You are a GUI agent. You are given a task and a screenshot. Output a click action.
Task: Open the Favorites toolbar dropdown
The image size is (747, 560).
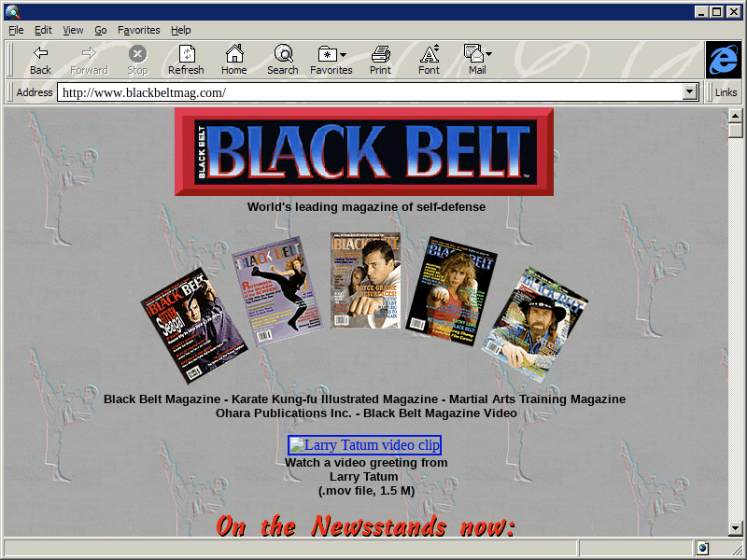[331, 55]
